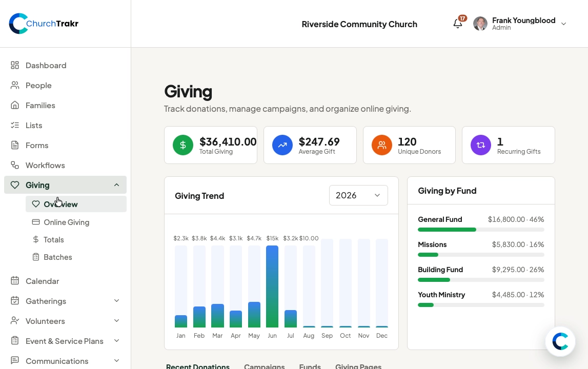The height and width of the screenshot is (369, 588).
Task: Click Event & Service Plans icon
Action: pyautogui.click(x=15, y=340)
